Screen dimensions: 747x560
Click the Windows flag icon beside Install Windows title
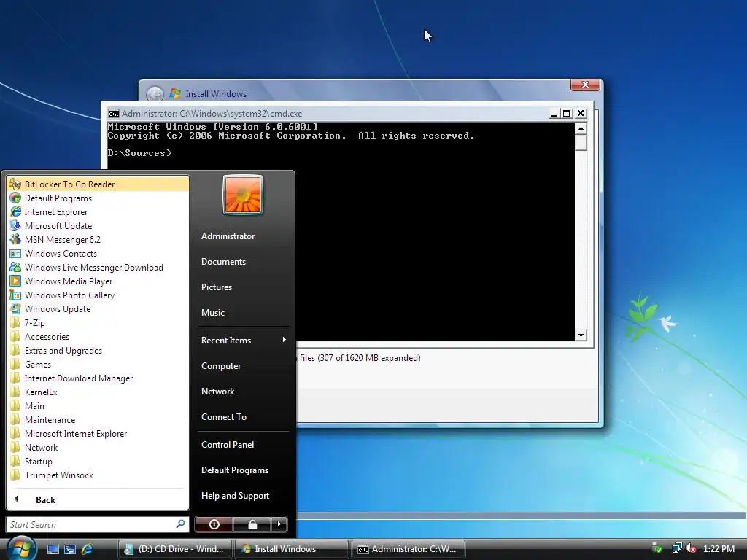[x=175, y=93]
